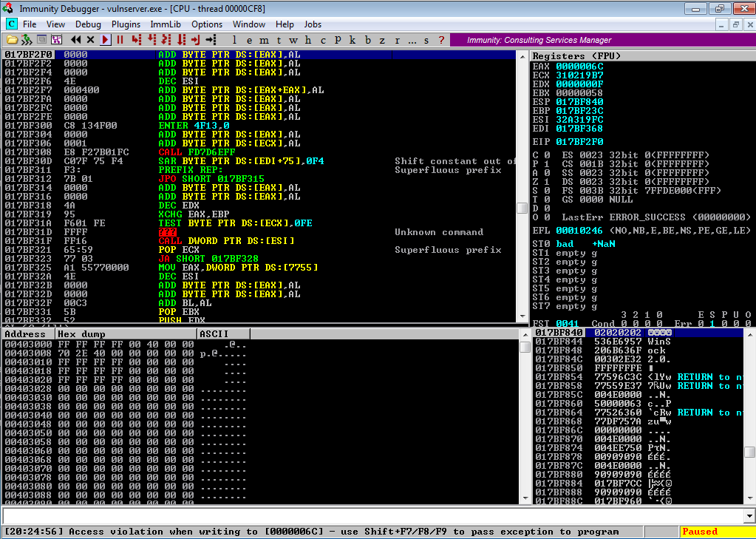
Task: Click the yellow Paused status indicator
Action: pyautogui.click(x=718, y=532)
